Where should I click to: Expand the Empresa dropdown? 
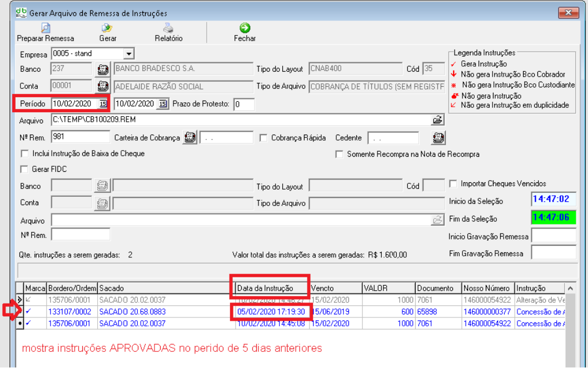129,54
